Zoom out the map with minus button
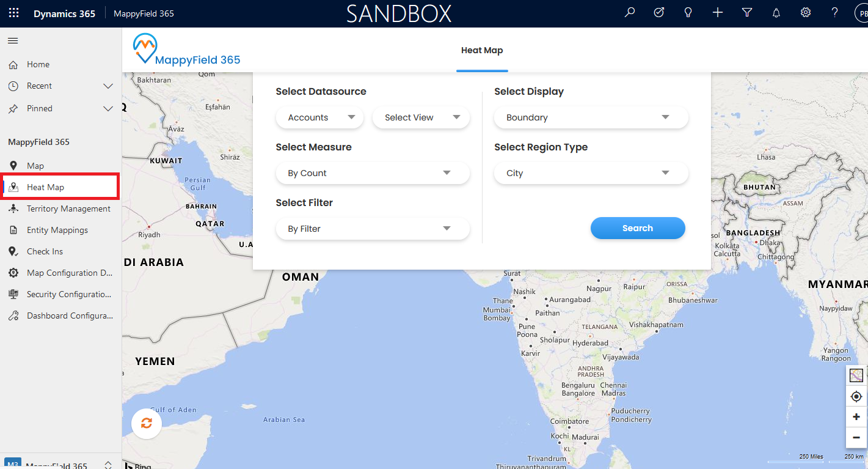Screen dimensions: 868x469 pos(856,437)
